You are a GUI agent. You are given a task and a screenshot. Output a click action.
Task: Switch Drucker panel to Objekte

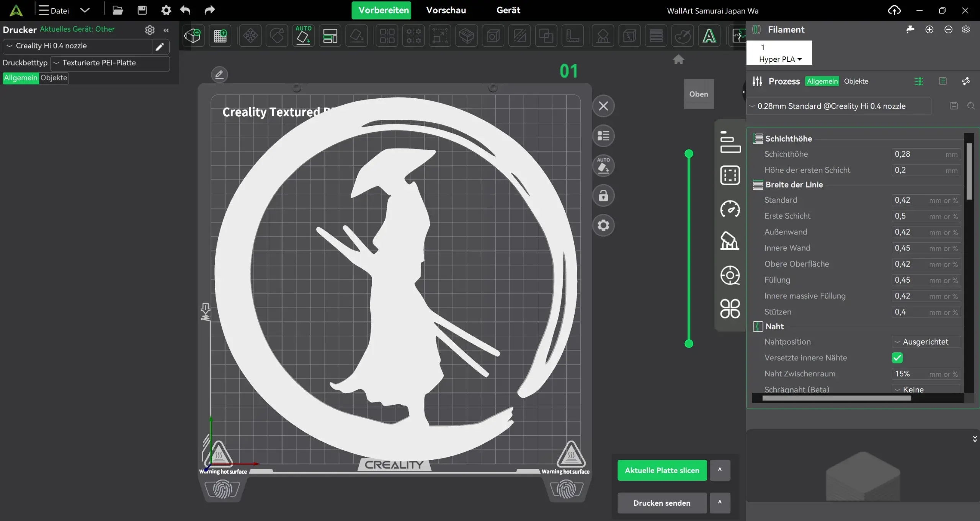(x=54, y=78)
